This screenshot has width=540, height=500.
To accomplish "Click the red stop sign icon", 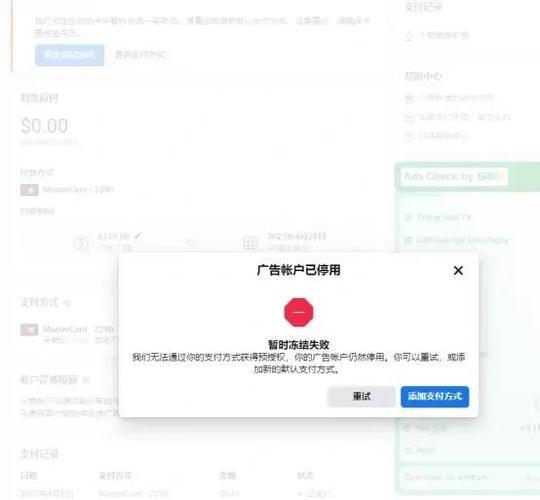I will click(x=299, y=312).
